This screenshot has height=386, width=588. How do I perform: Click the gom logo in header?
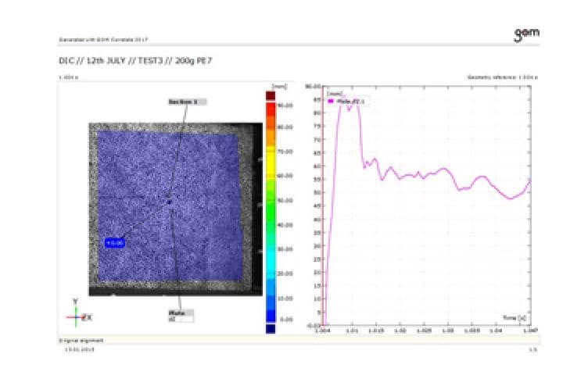[525, 34]
